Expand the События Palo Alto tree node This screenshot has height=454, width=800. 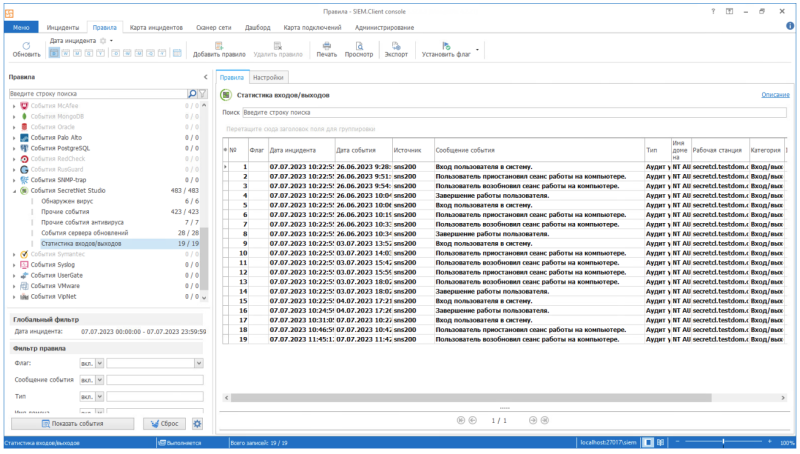point(14,138)
